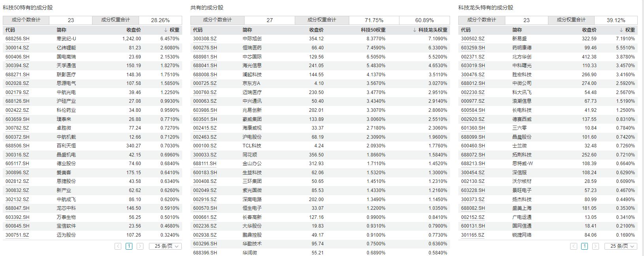Click 收盘价 header in 共有的成分股 table

(316, 30)
